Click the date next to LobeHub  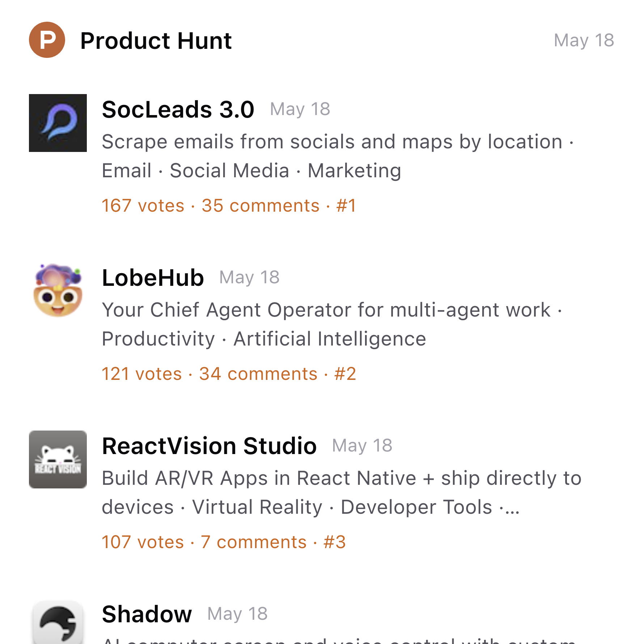(249, 278)
